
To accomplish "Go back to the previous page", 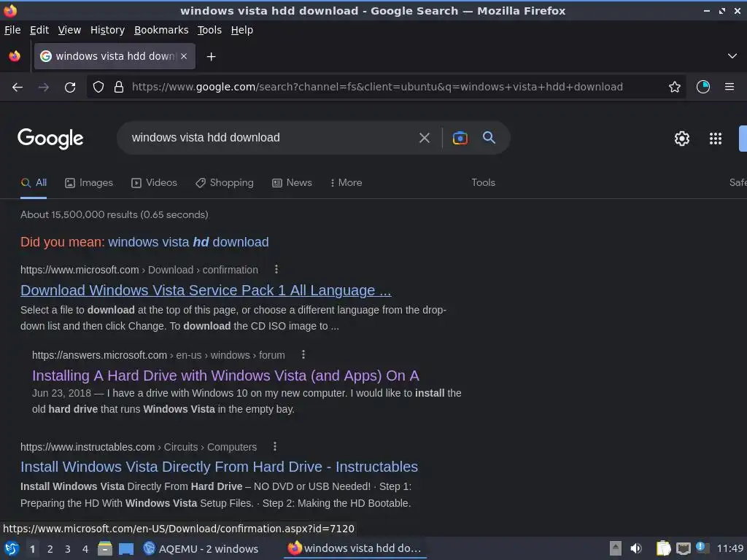I will click(x=18, y=87).
